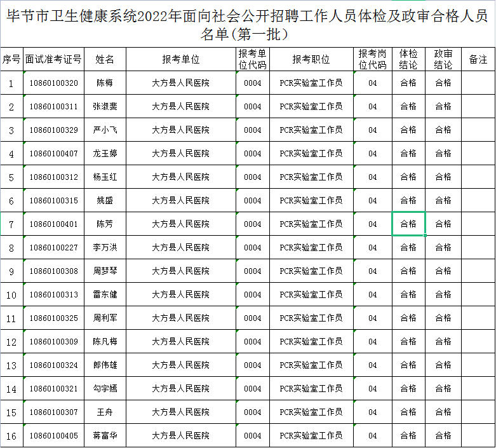496x448 pixels.
Task: Select the name cell 周梦琴
Action: 105,271
